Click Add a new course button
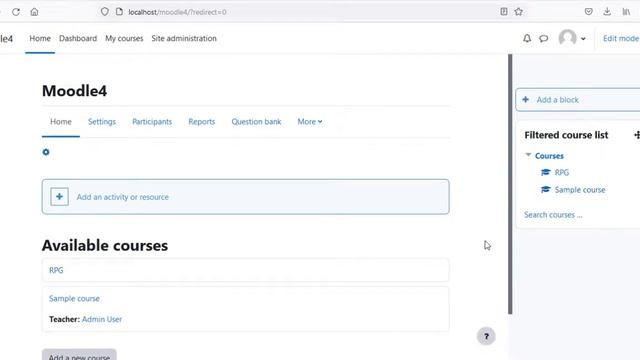640x360 pixels. pyautogui.click(x=79, y=355)
